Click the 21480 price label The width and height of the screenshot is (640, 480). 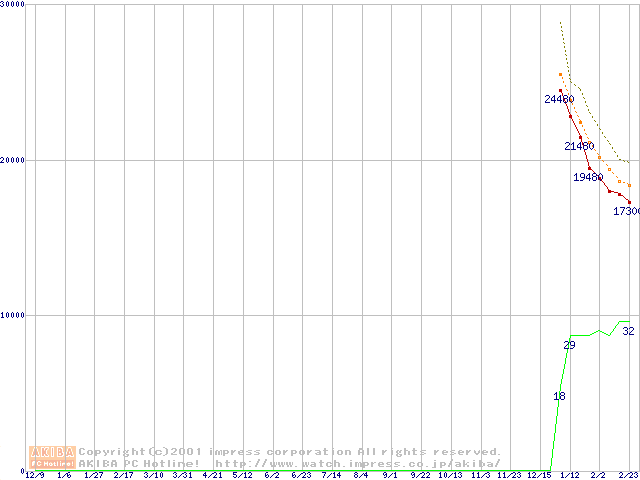point(579,146)
